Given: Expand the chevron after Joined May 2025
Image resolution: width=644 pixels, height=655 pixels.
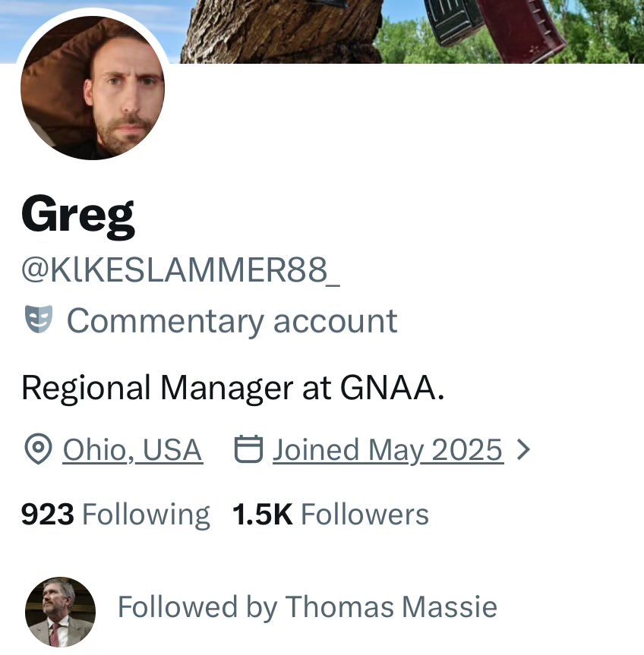Looking at the screenshot, I should tap(523, 449).
